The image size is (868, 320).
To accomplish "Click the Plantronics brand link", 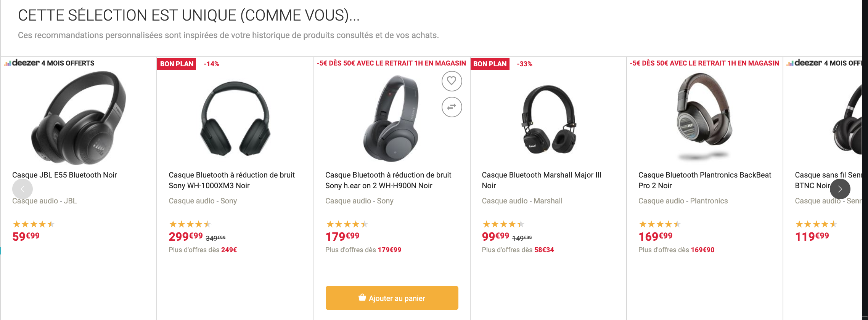I will click(x=708, y=201).
